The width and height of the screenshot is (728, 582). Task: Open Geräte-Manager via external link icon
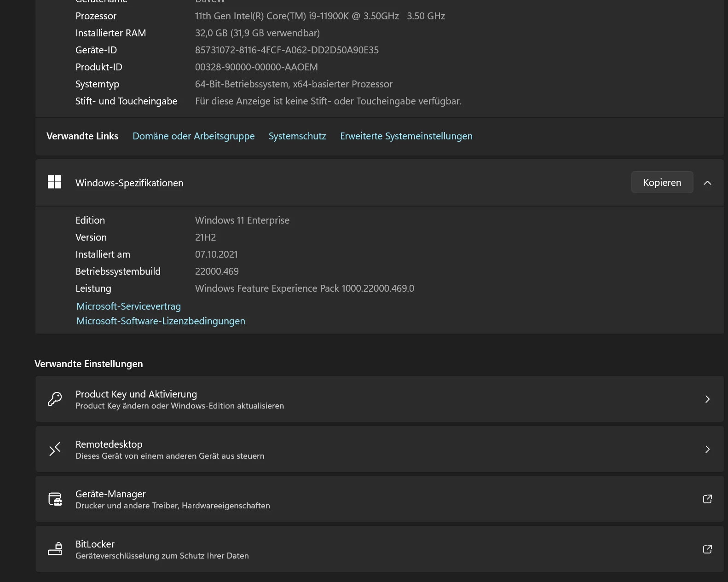coord(707,499)
